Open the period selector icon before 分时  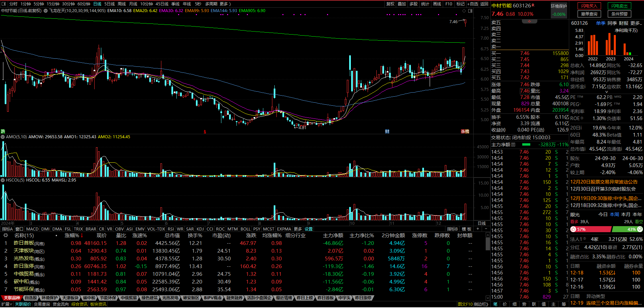(x=4, y=4)
